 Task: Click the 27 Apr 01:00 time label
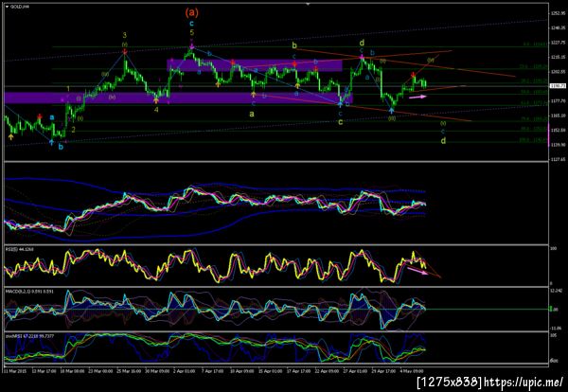click(x=356, y=371)
